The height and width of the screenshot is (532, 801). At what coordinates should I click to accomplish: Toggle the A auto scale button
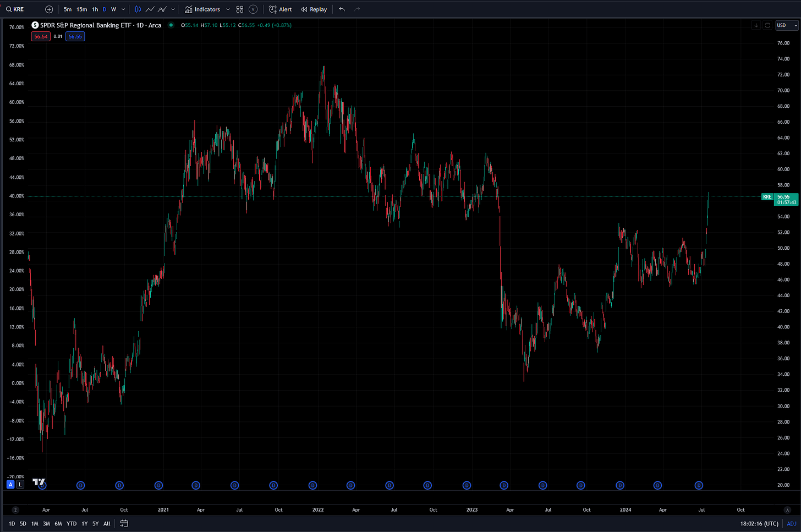10,485
